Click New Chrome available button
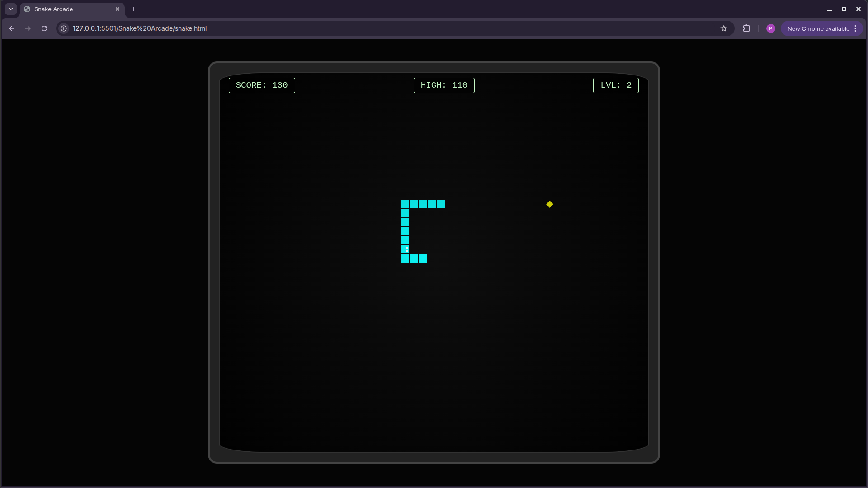The height and width of the screenshot is (488, 868). [818, 28]
